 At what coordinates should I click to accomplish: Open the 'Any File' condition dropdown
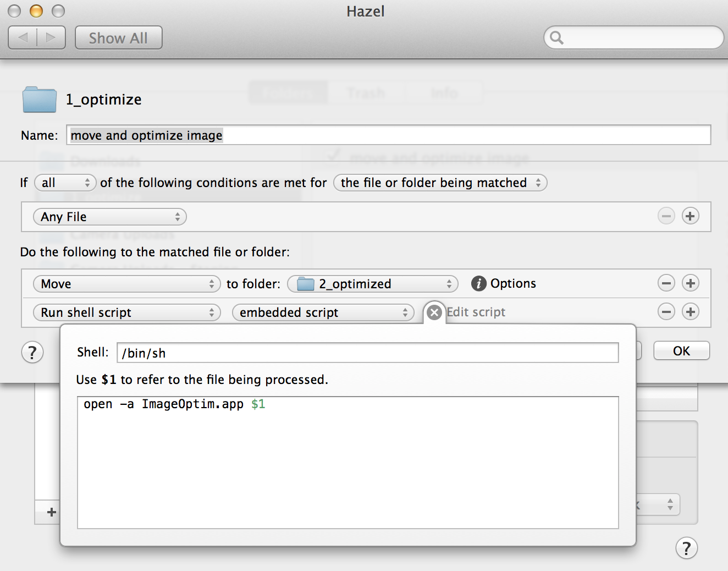[109, 217]
